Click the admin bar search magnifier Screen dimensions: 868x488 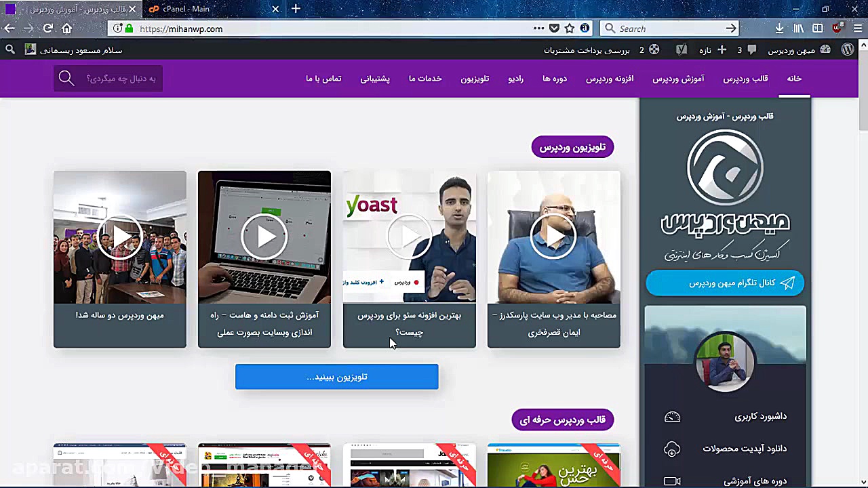pyautogui.click(x=10, y=49)
